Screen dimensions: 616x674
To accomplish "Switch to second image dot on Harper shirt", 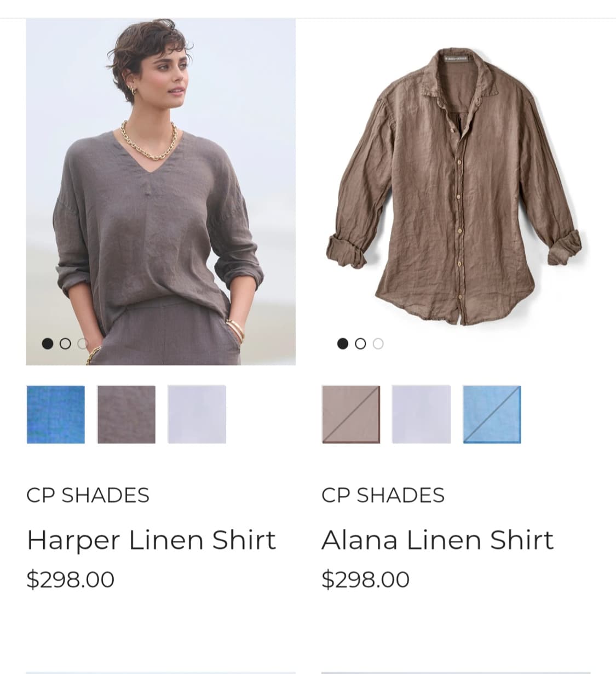I will click(65, 344).
